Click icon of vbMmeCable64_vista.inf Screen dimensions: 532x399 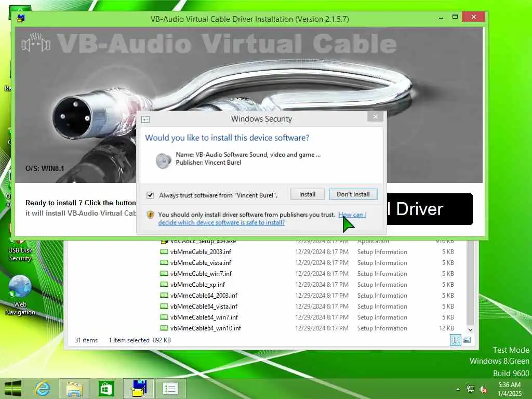(x=164, y=307)
